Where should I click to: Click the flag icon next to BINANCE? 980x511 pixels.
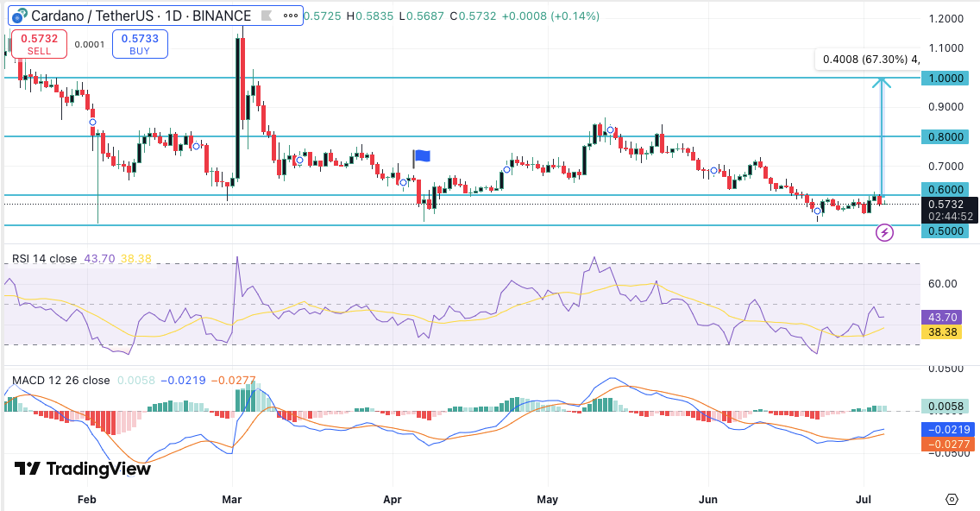(x=267, y=16)
